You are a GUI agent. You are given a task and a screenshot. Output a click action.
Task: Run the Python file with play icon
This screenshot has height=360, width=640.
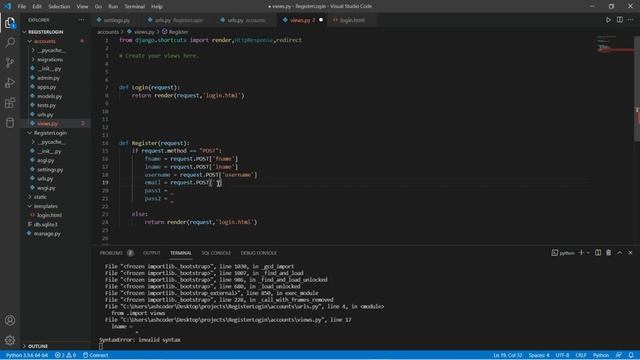608,20
